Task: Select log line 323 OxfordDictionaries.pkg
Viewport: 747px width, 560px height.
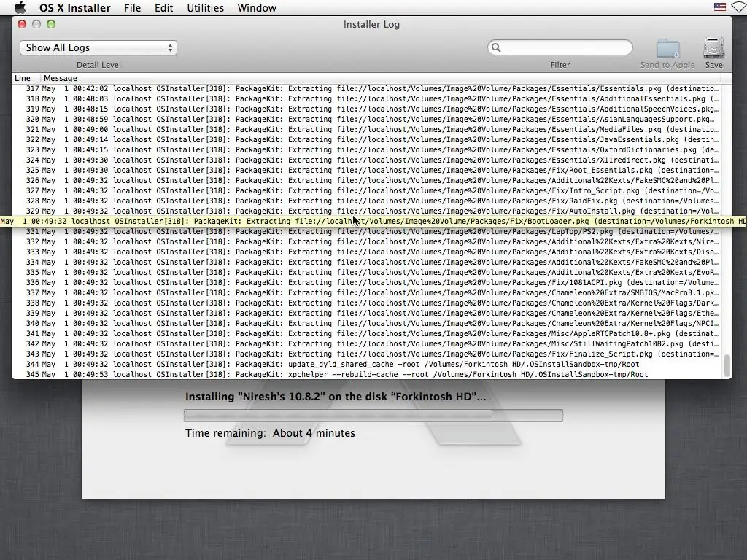Action: (x=366, y=150)
